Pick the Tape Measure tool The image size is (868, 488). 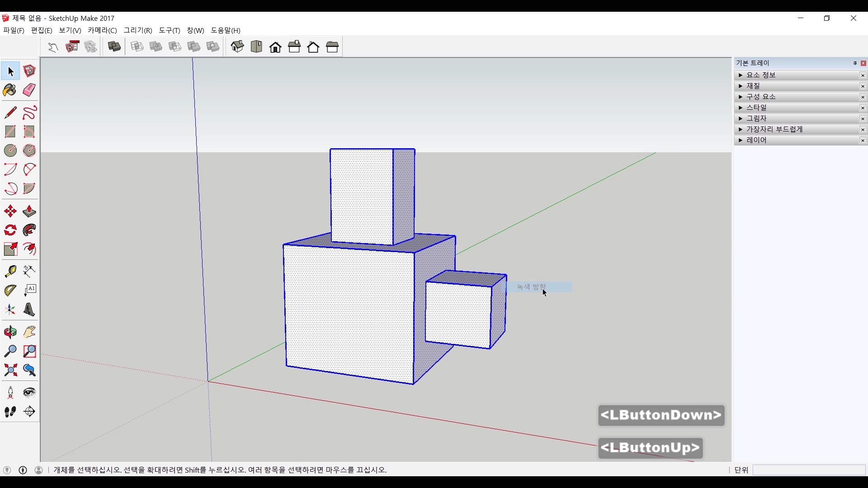coord(10,271)
